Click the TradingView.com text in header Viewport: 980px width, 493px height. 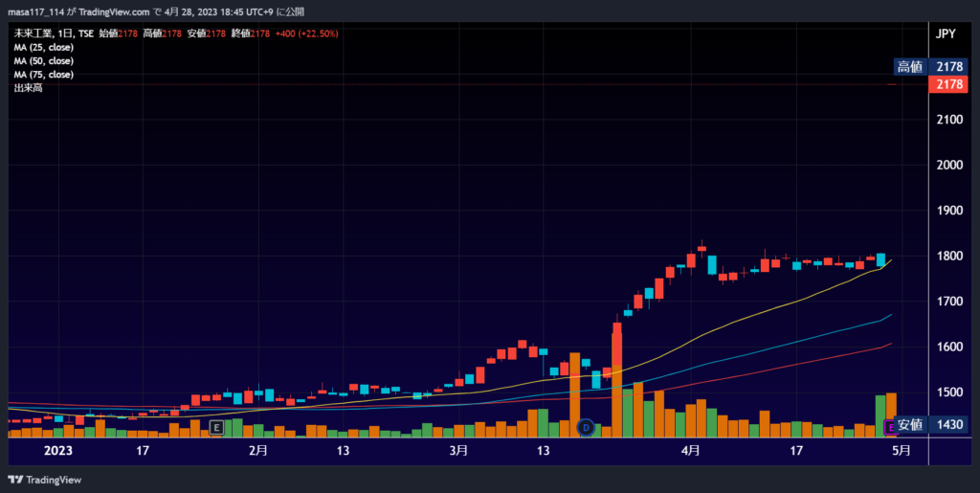tap(115, 11)
